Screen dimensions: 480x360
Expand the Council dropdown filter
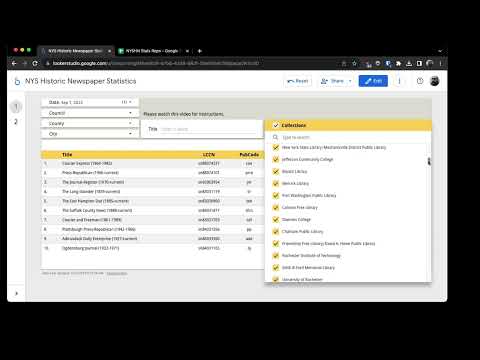(x=89, y=113)
